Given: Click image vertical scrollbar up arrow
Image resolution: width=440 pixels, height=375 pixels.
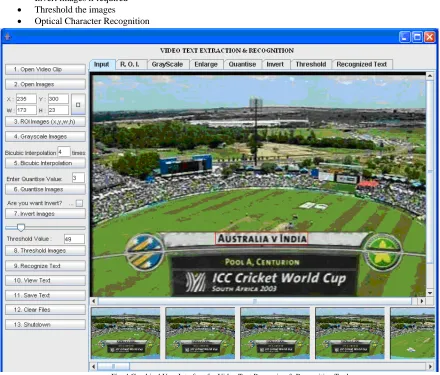Looking at the screenshot, I should coord(430,76).
